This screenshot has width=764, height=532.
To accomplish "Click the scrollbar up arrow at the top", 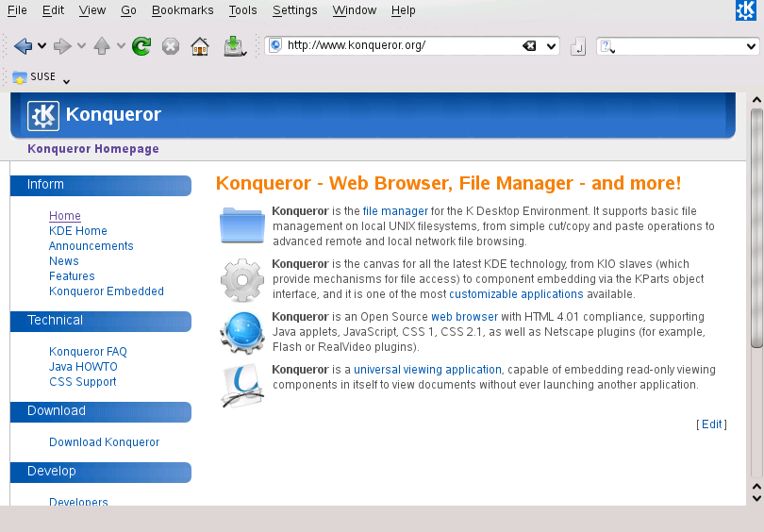I will coord(756,100).
